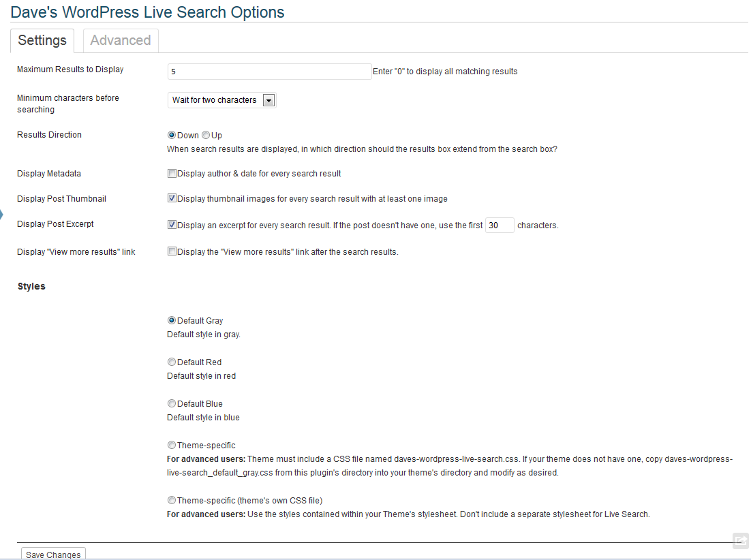Click the Maximum Results to Display field
751x560 pixels.
click(270, 72)
